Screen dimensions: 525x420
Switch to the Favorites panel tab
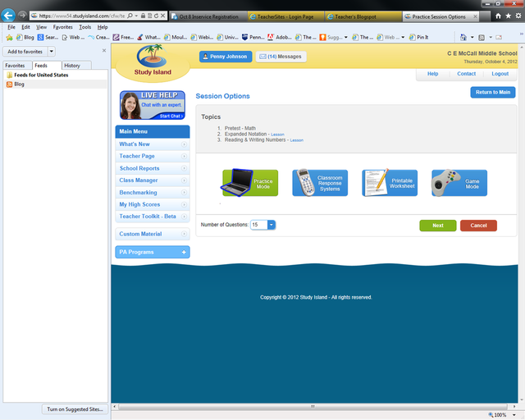17,66
